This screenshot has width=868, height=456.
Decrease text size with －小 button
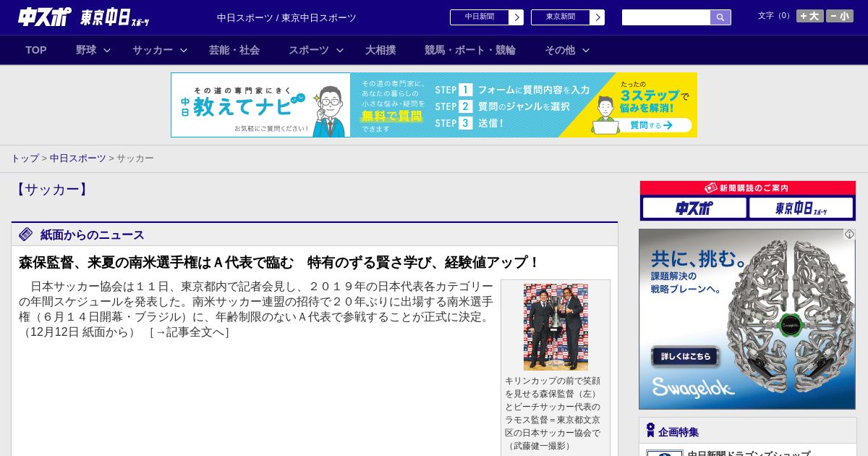840,16
